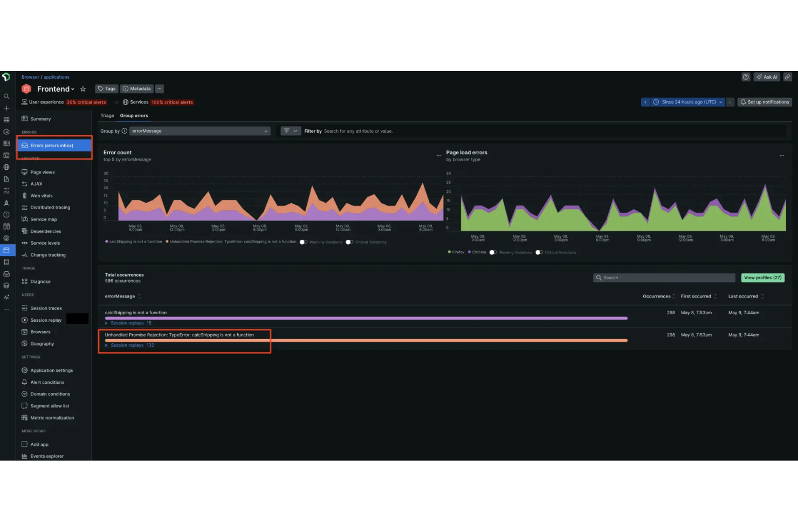Disable Warning Violations on Page load errors chart
Image resolution: width=798 pixels, height=532 pixels.
[x=492, y=252]
